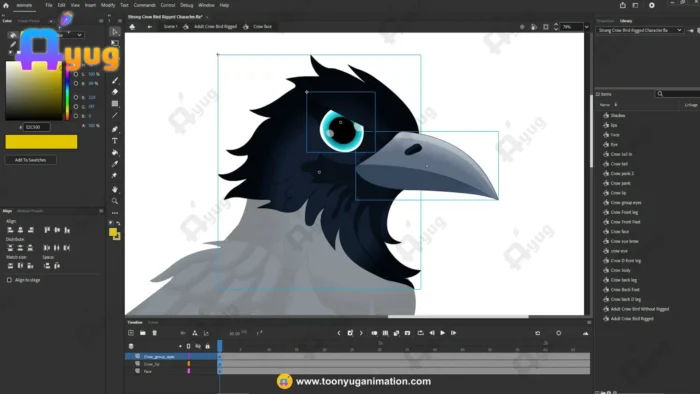Select the S saturation radio button
700x394 pixels.
76,74
